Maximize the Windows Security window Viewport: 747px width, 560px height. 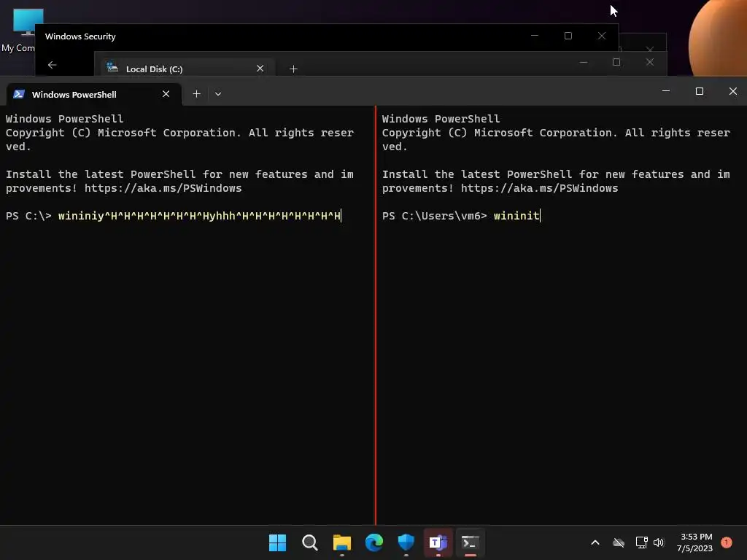click(x=568, y=36)
